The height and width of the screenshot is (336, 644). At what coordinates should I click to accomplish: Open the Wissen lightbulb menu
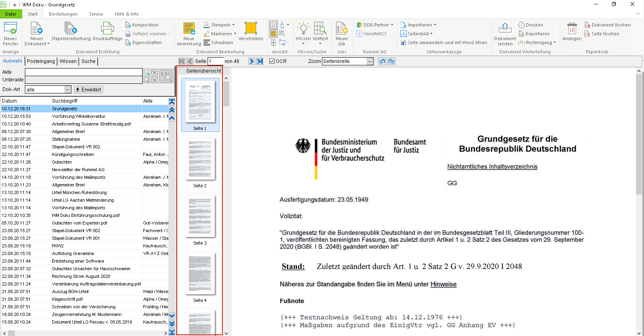(x=303, y=33)
